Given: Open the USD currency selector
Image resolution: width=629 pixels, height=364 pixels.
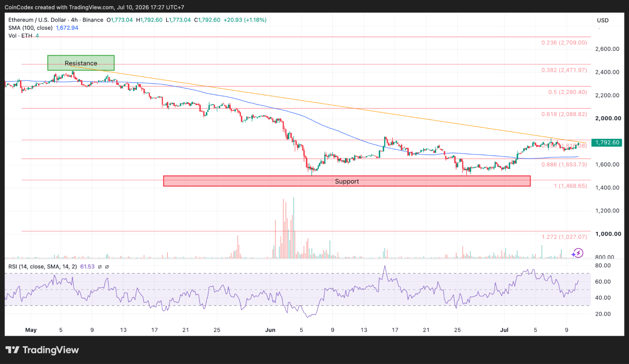Looking at the screenshot, I should [607, 20].
